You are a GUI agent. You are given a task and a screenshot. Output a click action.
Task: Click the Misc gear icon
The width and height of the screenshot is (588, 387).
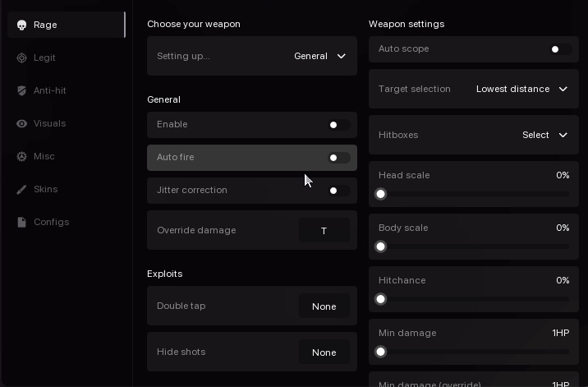(x=22, y=157)
